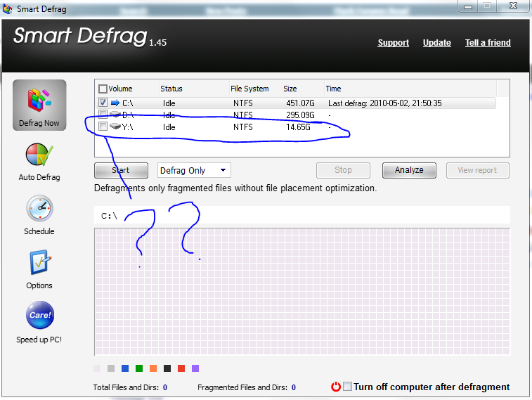Click the Stop button
The height and width of the screenshot is (400, 532).
click(x=343, y=170)
